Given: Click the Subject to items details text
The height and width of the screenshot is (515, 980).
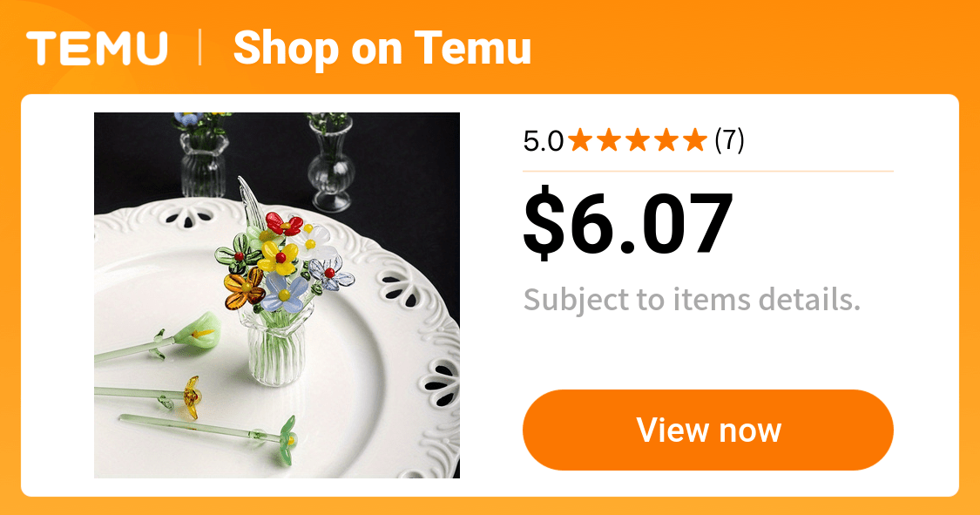Looking at the screenshot, I should pyautogui.click(x=692, y=300).
